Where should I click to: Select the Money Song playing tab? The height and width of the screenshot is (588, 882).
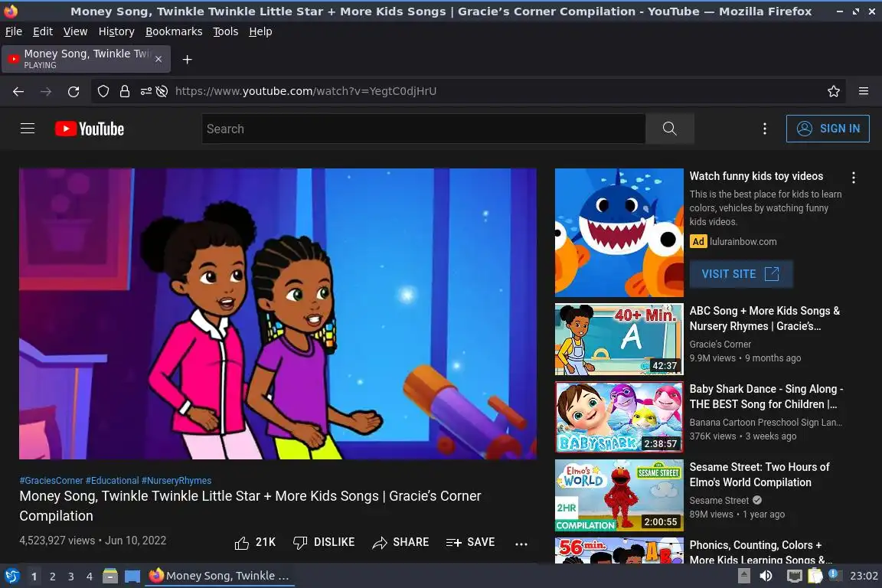86,59
